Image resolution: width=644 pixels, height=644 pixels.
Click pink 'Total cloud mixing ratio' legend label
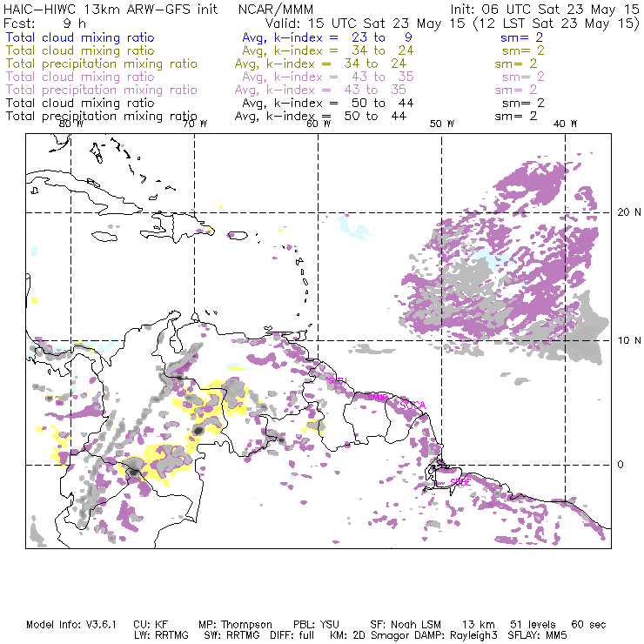pos(80,77)
